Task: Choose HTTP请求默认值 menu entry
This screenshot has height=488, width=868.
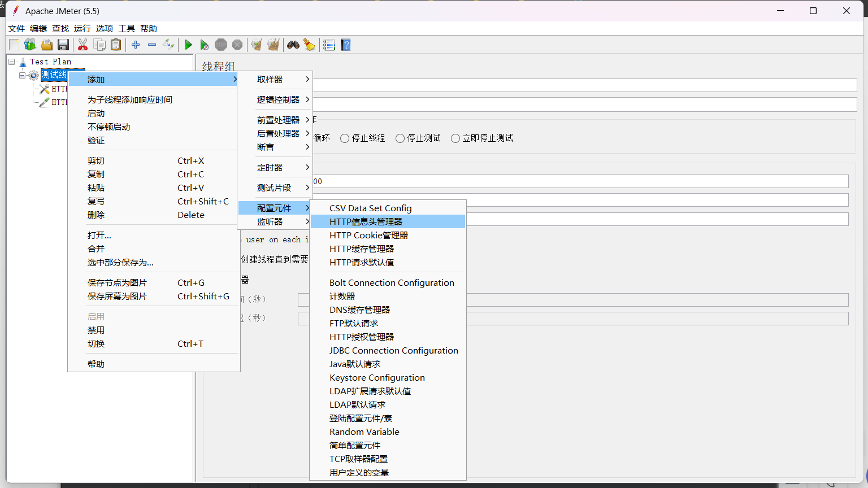Action: [x=388, y=263]
